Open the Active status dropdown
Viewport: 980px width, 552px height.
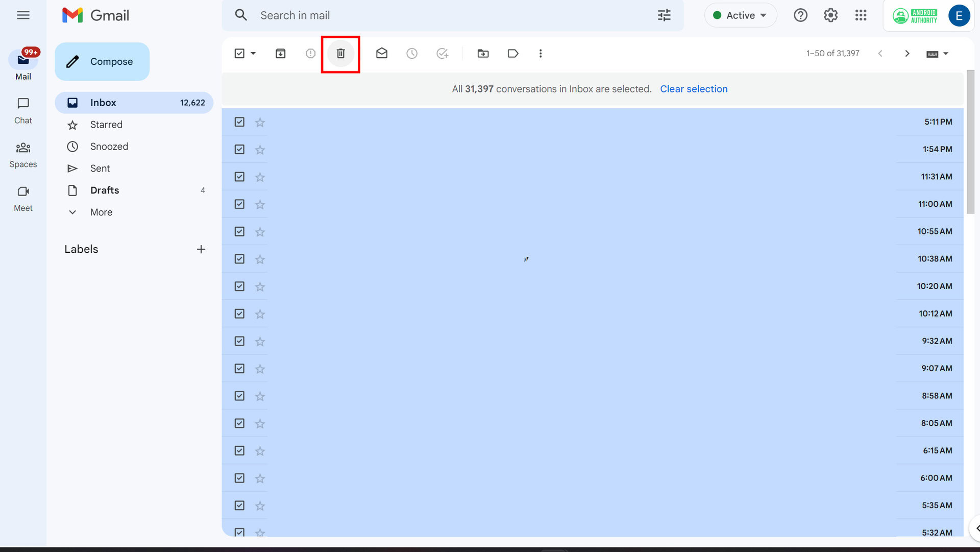point(741,15)
